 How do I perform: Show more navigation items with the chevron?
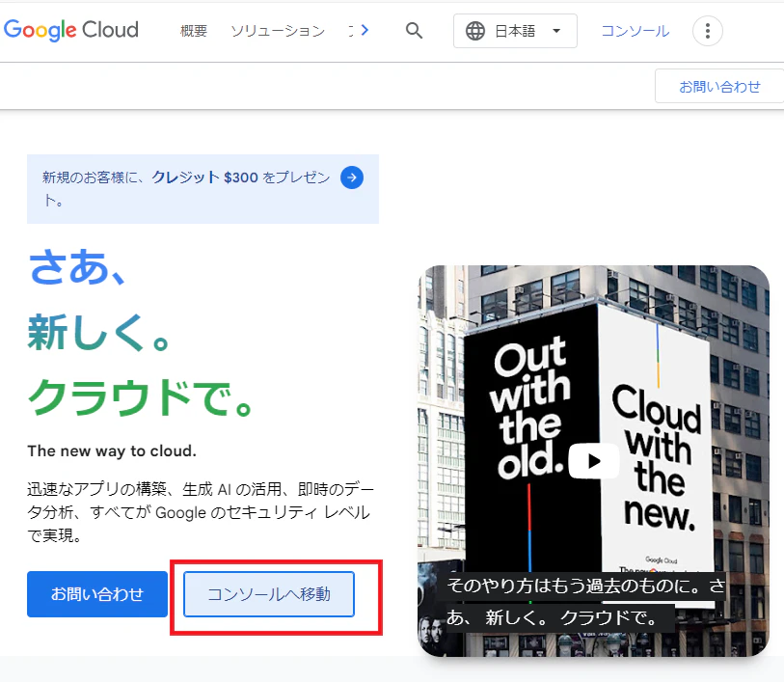[x=365, y=31]
